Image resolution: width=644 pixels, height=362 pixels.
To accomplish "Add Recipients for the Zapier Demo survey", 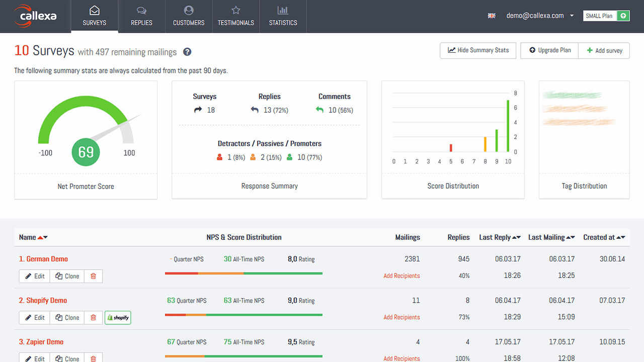I will (x=401, y=358).
